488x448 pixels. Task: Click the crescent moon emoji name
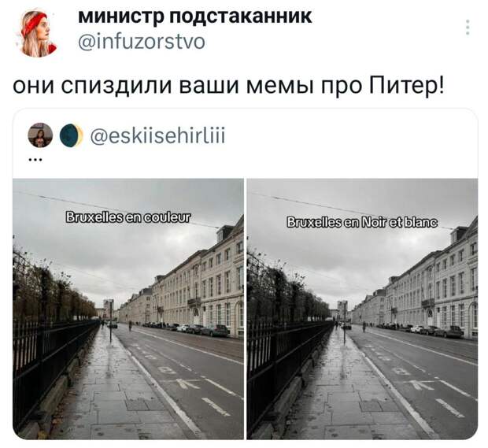(72, 135)
